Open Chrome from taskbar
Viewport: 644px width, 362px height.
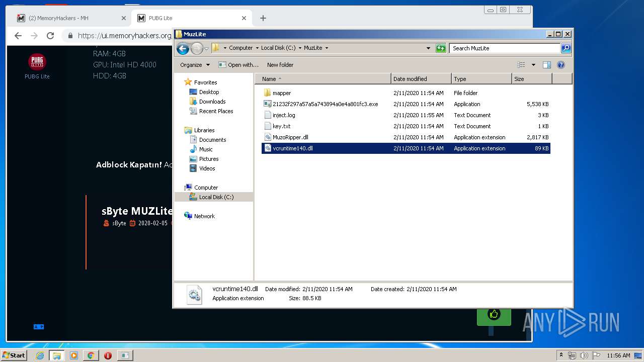coord(91,355)
